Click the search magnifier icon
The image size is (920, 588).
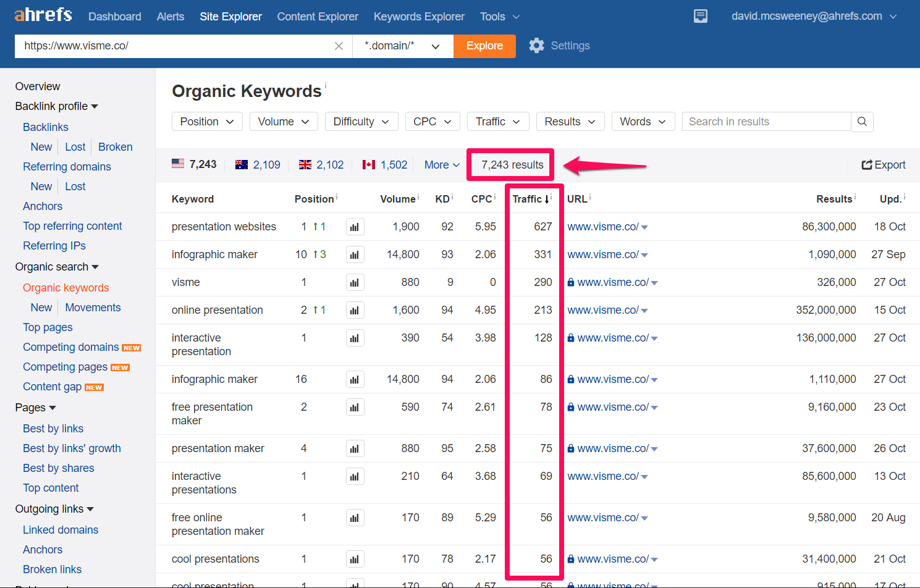click(x=862, y=122)
